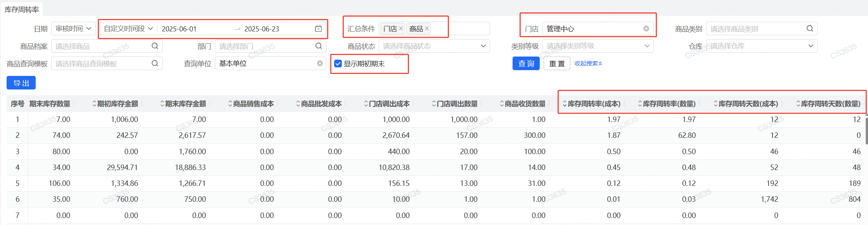Sort by 库存周转率(成本) column

click(x=565, y=104)
